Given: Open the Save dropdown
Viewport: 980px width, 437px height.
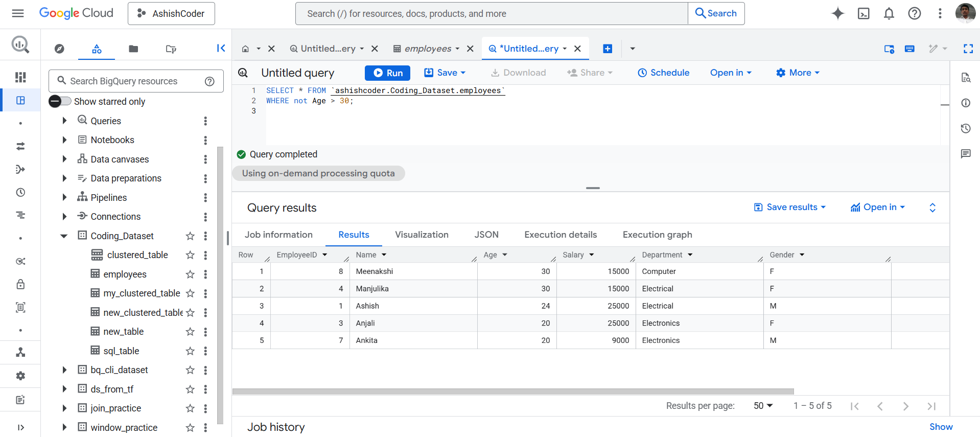Looking at the screenshot, I should tap(445, 73).
